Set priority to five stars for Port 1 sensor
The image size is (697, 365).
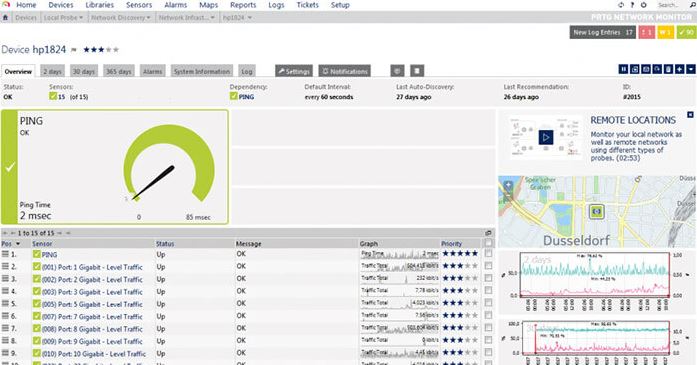474,266
